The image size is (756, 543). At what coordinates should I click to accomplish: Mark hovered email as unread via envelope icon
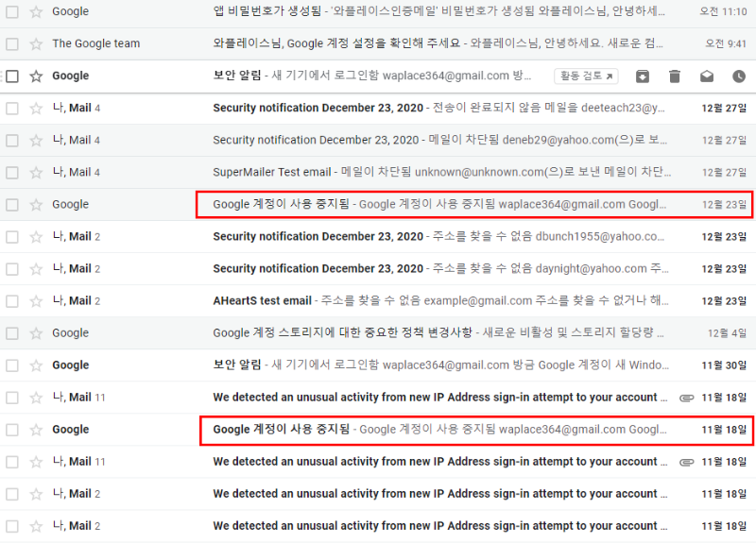707,76
